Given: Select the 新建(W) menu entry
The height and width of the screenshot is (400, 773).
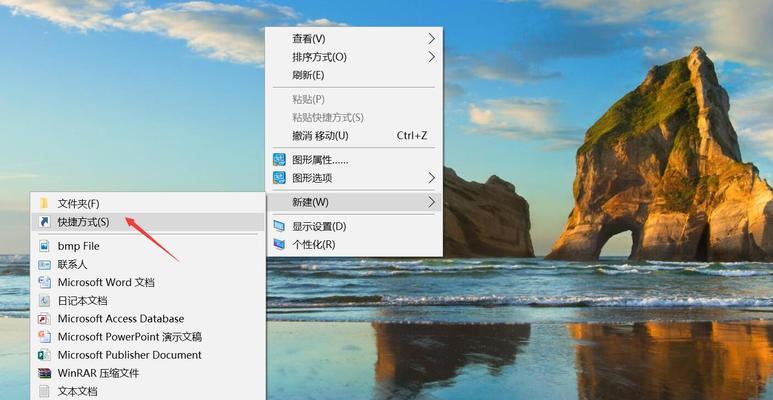Looking at the screenshot, I should coord(354,202).
